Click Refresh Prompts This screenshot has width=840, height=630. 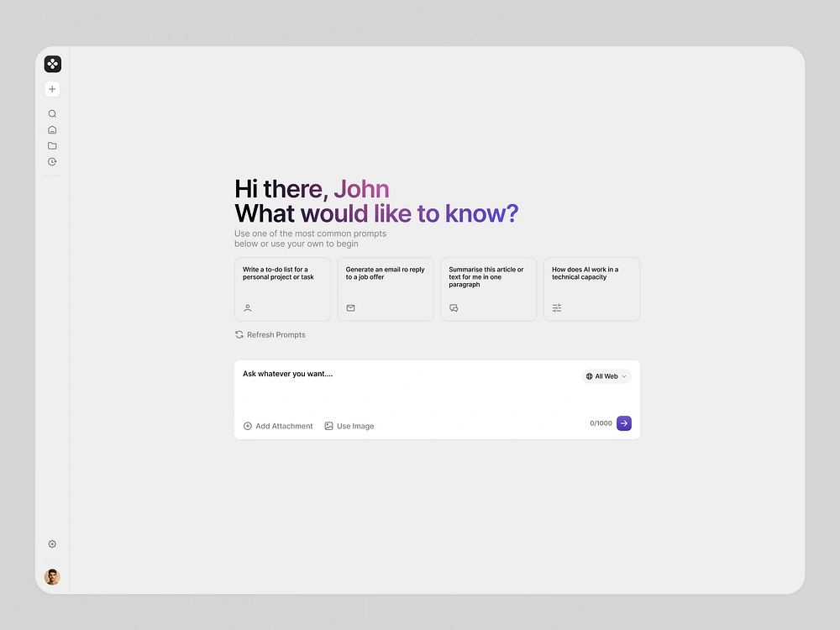270,335
